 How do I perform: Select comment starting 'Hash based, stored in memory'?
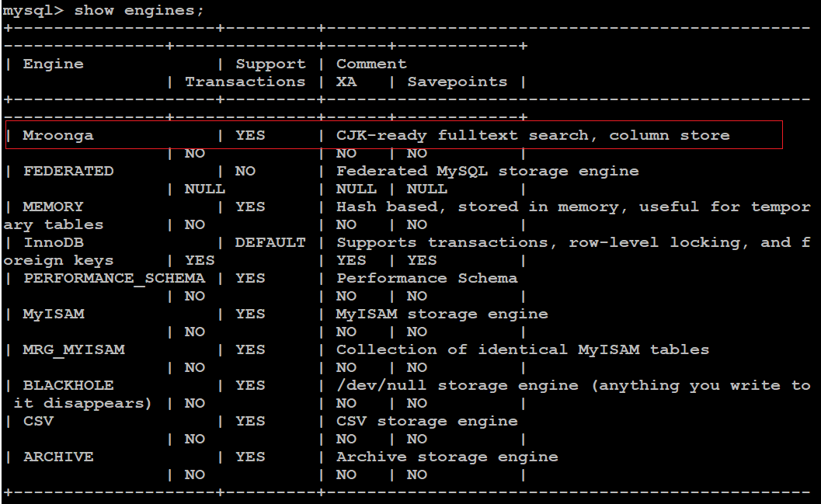(x=572, y=207)
